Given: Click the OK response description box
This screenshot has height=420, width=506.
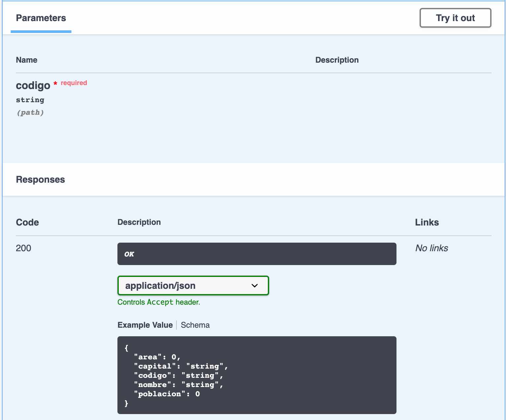Looking at the screenshot, I should pos(257,254).
